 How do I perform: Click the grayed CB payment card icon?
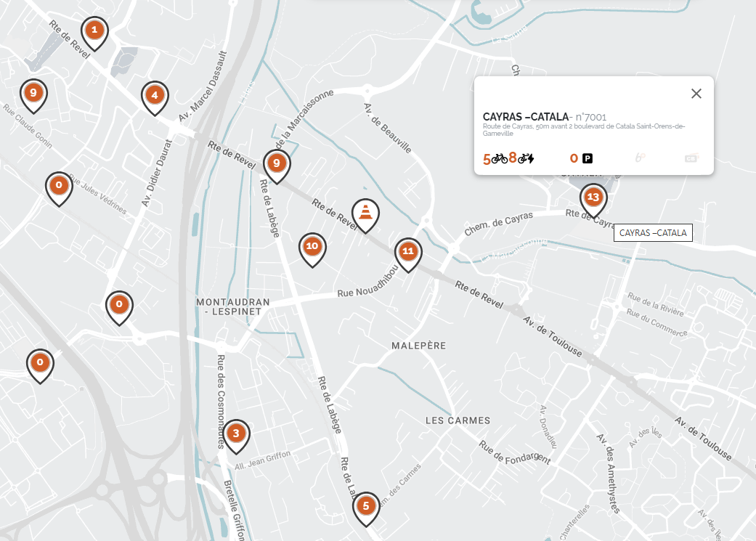[x=691, y=157]
